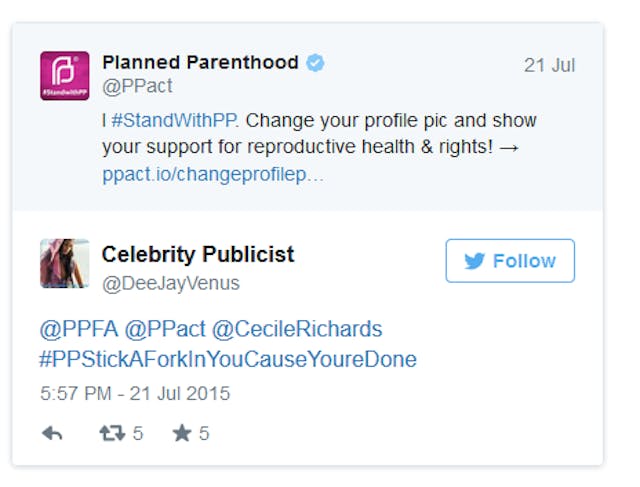The width and height of the screenshot is (640, 487).
Task: Open the Celebrity Publicist display name
Action: (x=198, y=254)
